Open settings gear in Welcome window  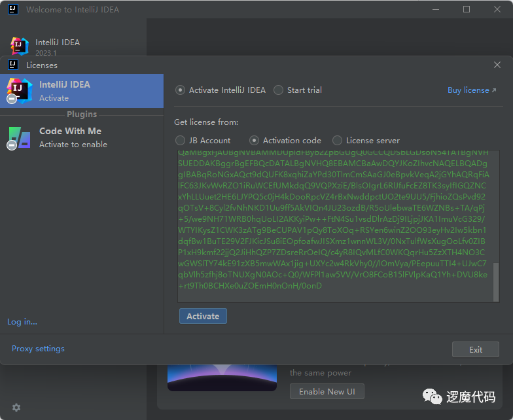[16, 407]
